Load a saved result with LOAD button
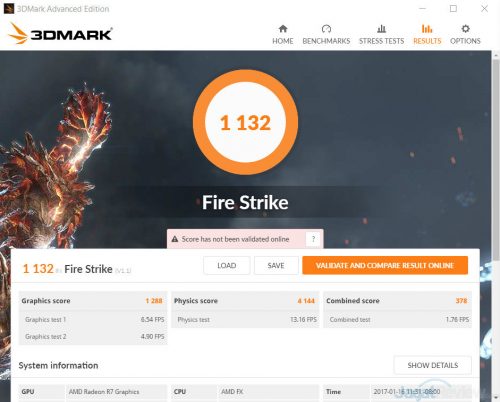The width and height of the screenshot is (500, 402). pyautogui.click(x=227, y=265)
